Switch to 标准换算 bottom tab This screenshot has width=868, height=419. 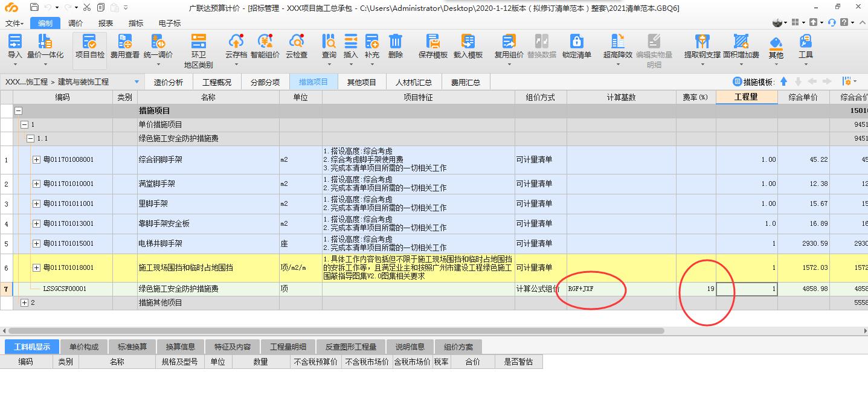pos(132,347)
